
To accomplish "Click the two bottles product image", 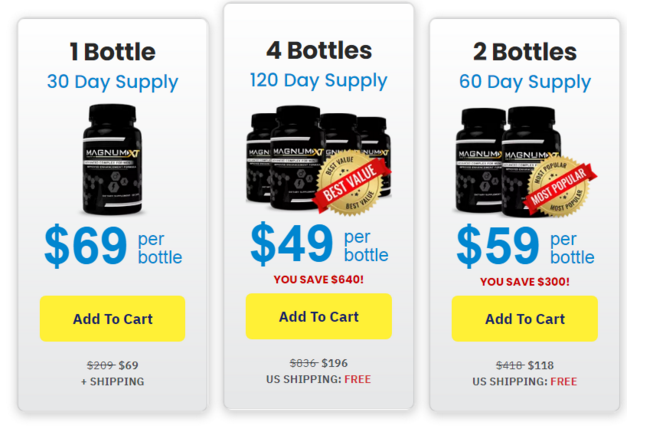I will (525, 162).
